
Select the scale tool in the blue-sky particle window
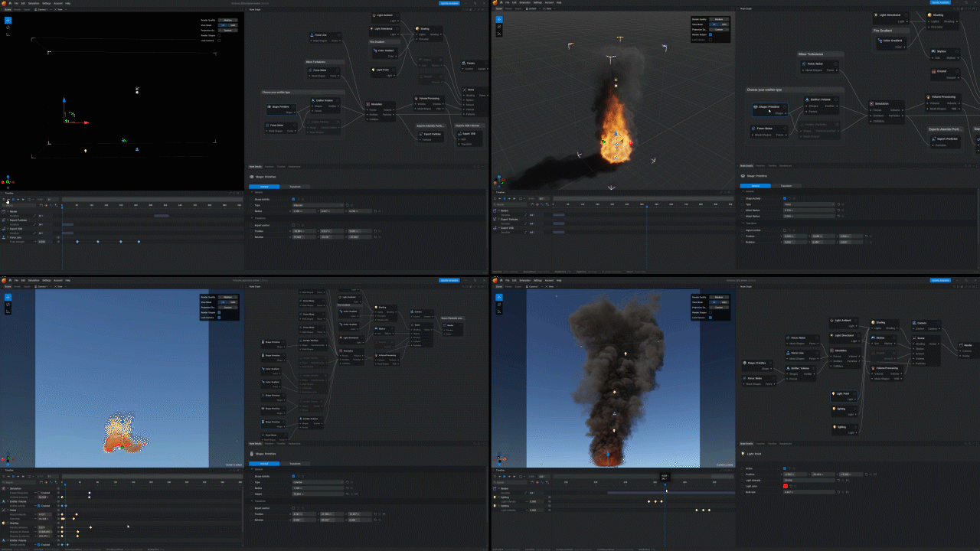click(x=8, y=311)
